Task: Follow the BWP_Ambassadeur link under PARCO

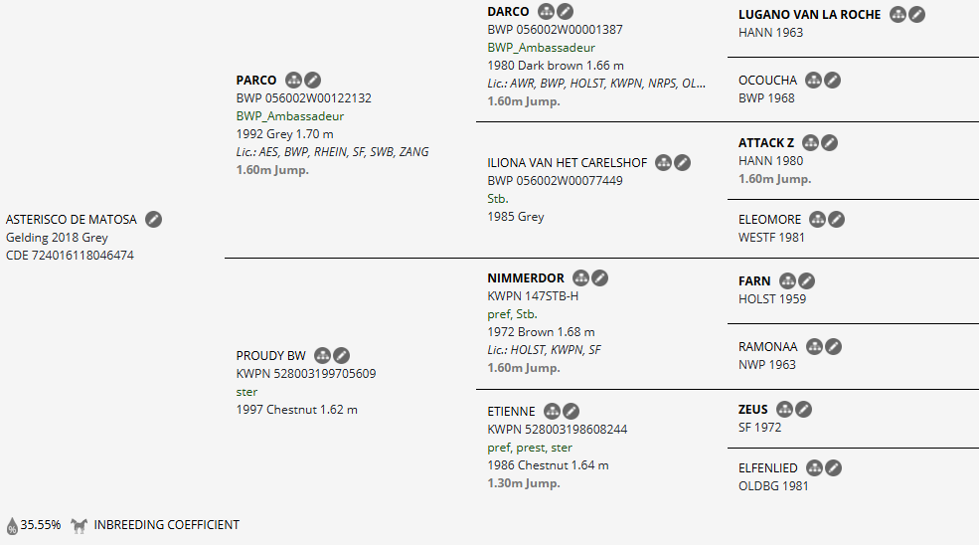Action: point(290,116)
